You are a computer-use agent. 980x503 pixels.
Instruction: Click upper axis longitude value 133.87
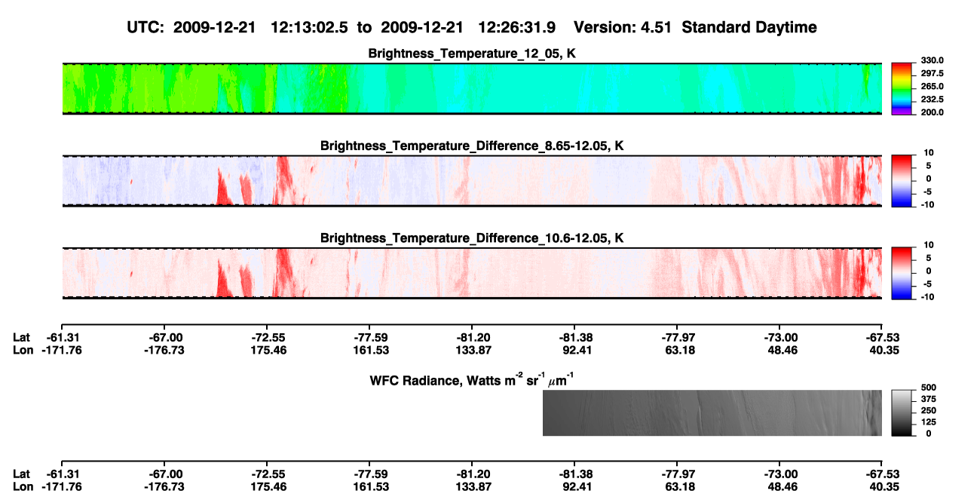(471, 350)
